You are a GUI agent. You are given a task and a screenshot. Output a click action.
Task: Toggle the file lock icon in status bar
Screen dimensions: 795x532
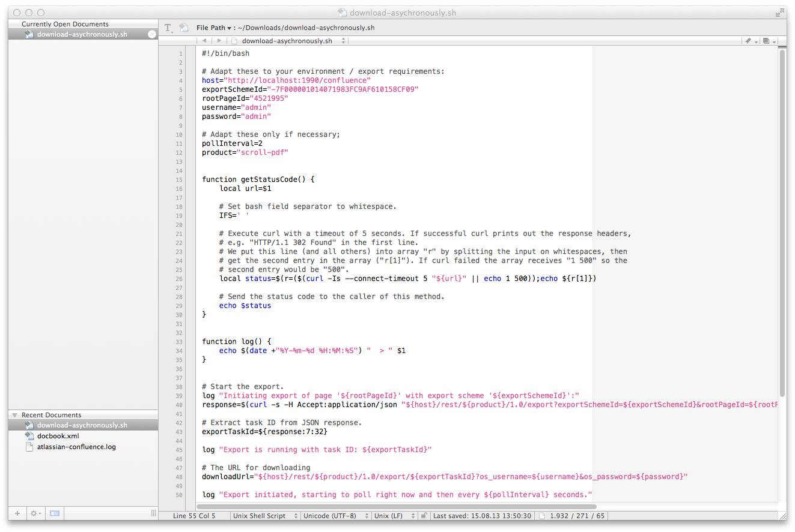[x=424, y=516]
